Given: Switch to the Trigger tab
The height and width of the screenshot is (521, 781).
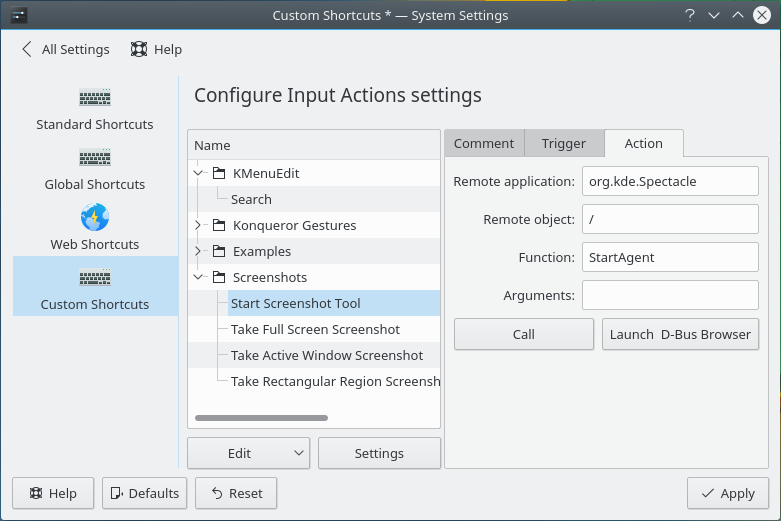Looking at the screenshot, I should [x=564, y=144].
